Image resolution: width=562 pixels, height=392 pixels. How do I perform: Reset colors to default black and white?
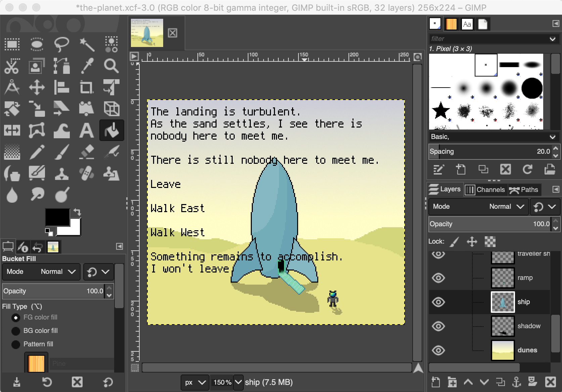49,232
